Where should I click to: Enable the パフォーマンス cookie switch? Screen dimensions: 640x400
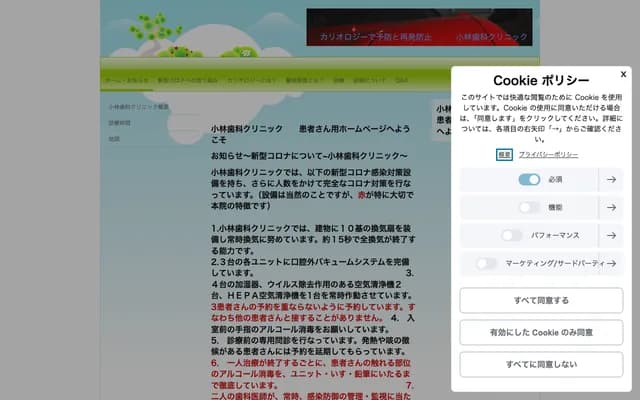pos(511,236)
